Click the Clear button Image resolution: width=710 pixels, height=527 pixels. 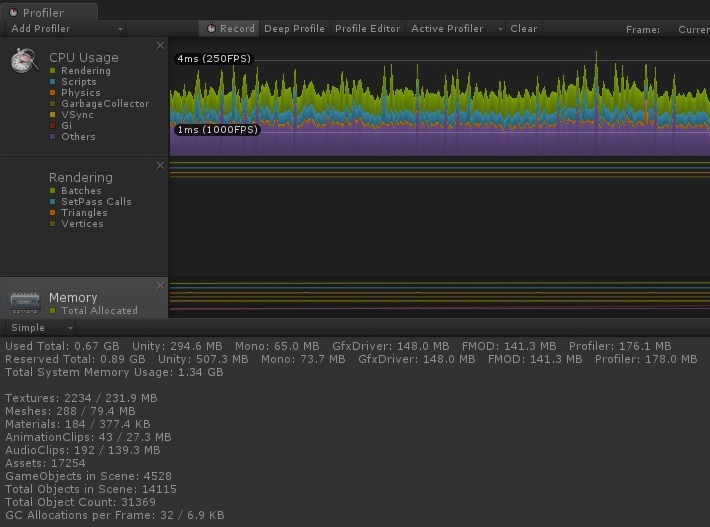click(x=523, y=29)
